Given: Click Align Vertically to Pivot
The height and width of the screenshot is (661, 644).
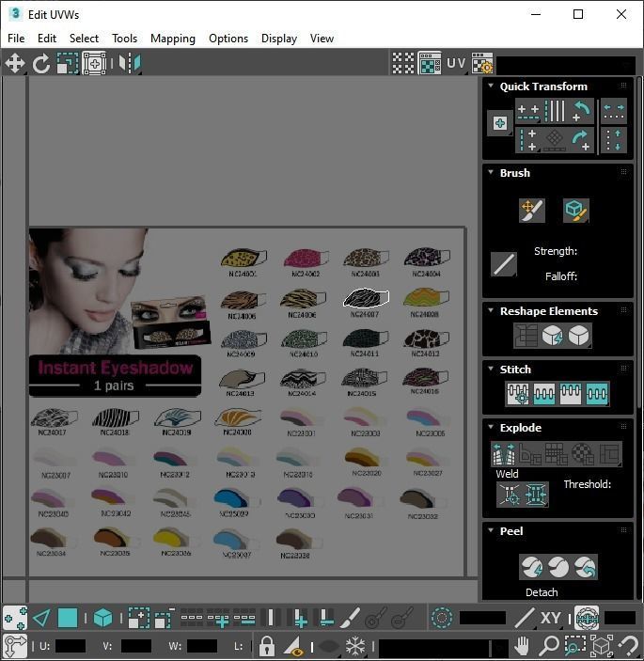Looking at the screenshot, I should tap(528, 140).
